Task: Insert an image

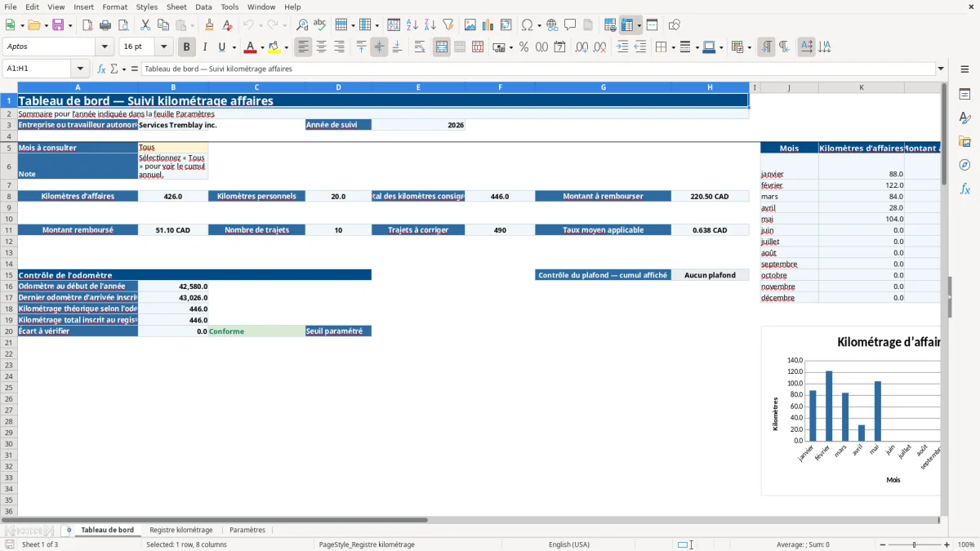Action: tap(470, 25)
